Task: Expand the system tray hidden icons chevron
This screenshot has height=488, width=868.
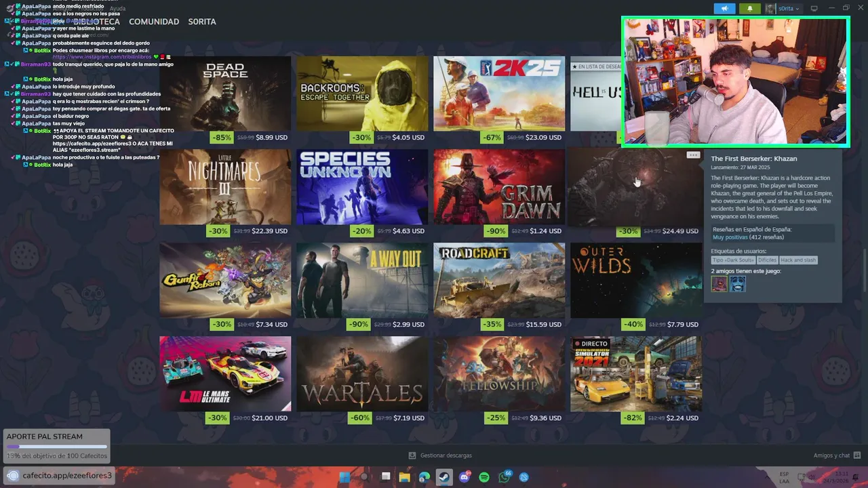Action: (x=768, y=477)
